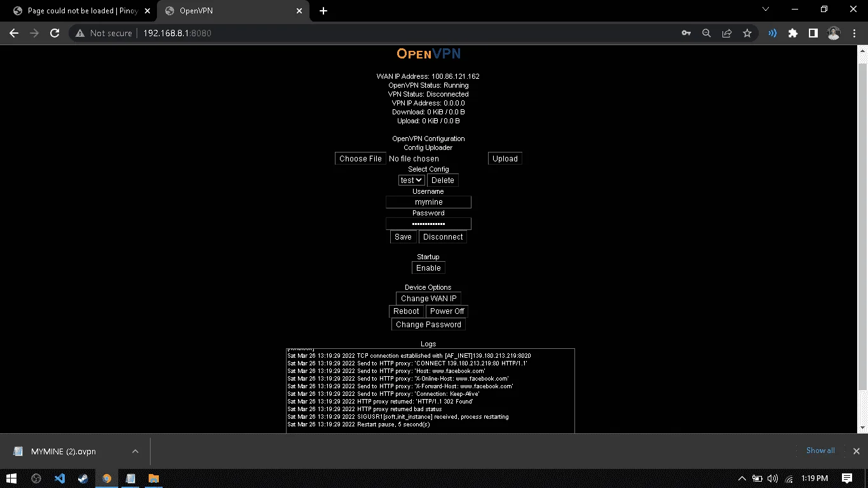
Task: Open the Notepad taskbar icon
Action: tap(130, 478)
